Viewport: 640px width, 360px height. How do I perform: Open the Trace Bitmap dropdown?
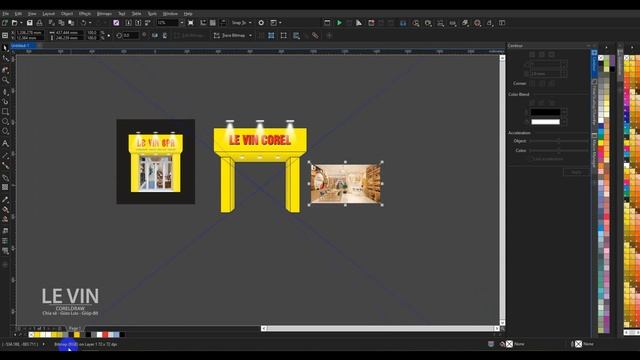tap(250, 36)
